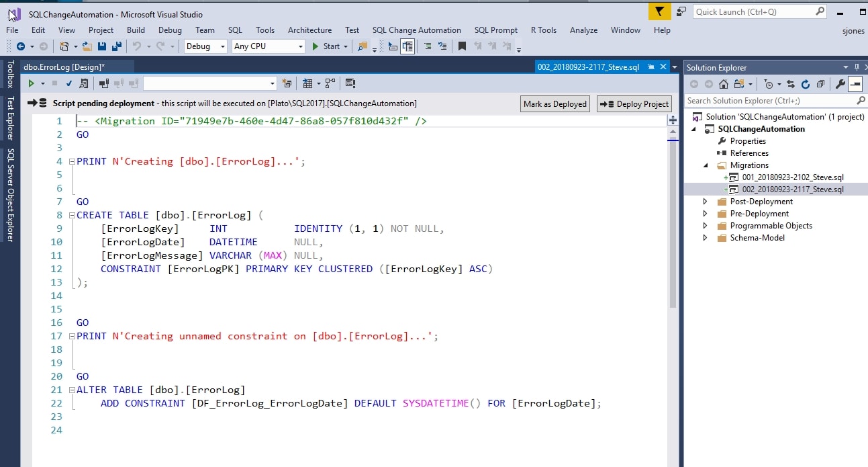Collapse the SQLChangeAutomation project node

(x=695, y=129)
